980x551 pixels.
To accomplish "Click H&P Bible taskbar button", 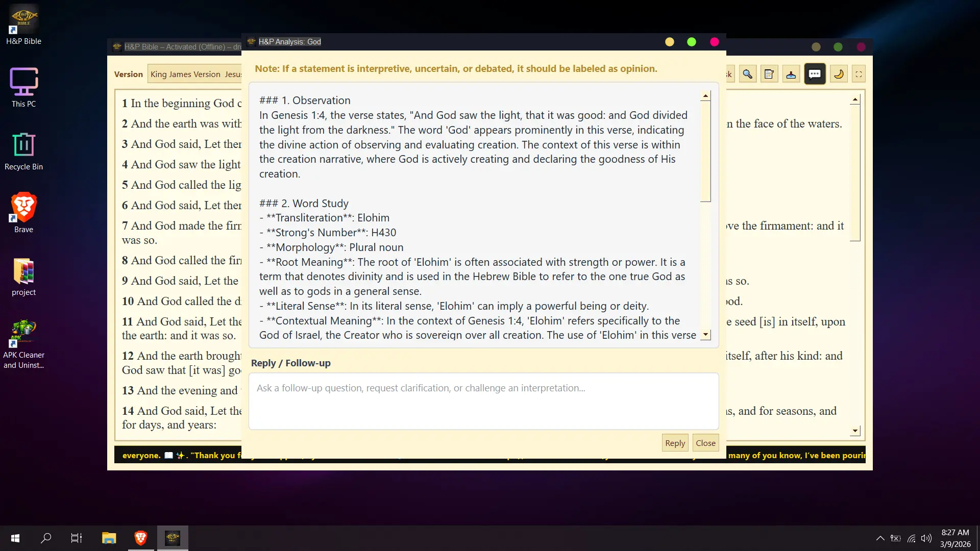I will [x=173, y=538].
